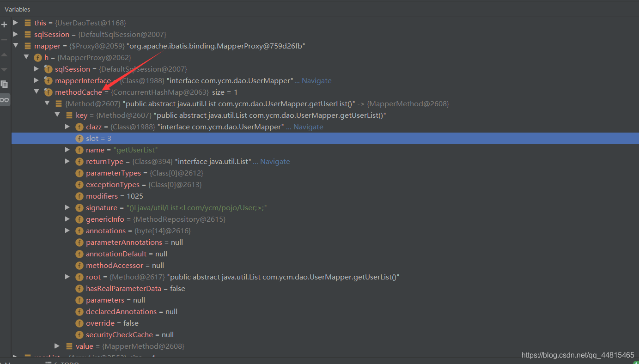Click the field icon beside exceptionTypes
The width and height of the screenshot is (639, 364).
[79, 185]
